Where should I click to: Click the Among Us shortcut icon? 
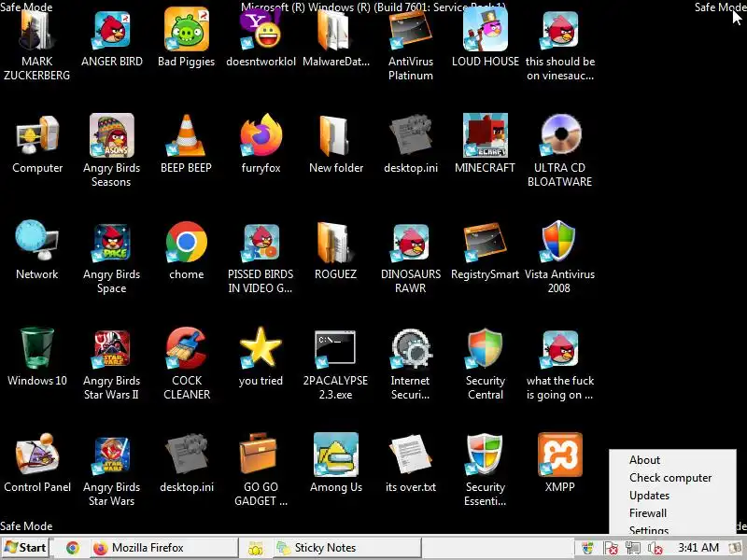[x=335, y=455]
